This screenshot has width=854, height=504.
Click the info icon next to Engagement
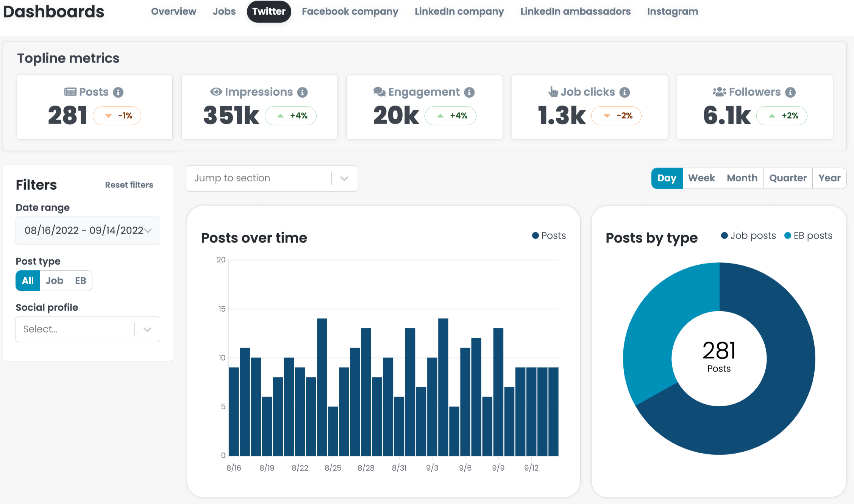pos(469,92)
